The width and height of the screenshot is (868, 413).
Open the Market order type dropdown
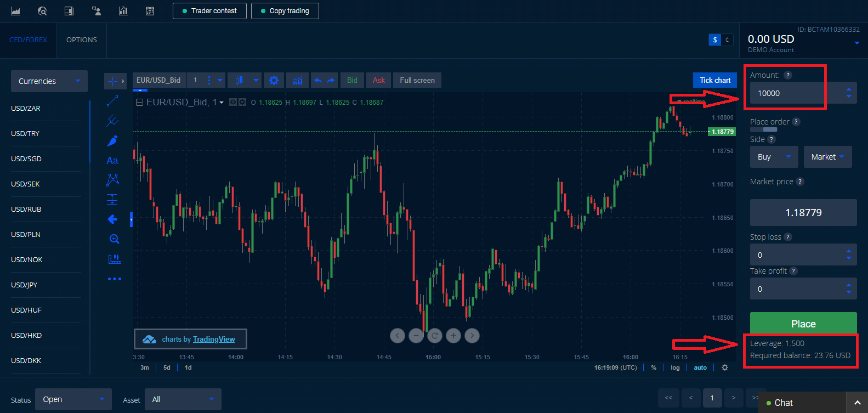coord(827,157)
